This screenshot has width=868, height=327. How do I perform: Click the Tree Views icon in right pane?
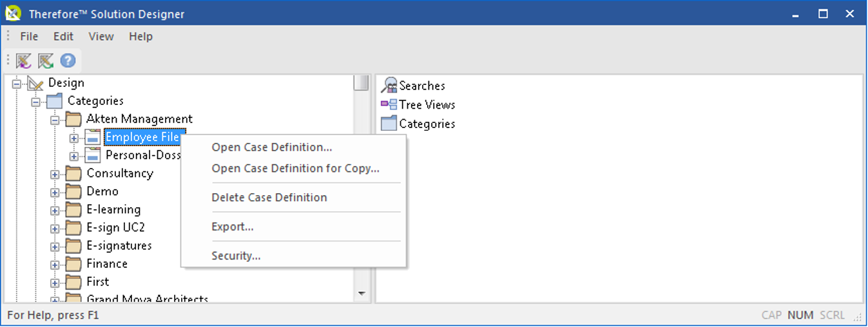tap(389, 104)
